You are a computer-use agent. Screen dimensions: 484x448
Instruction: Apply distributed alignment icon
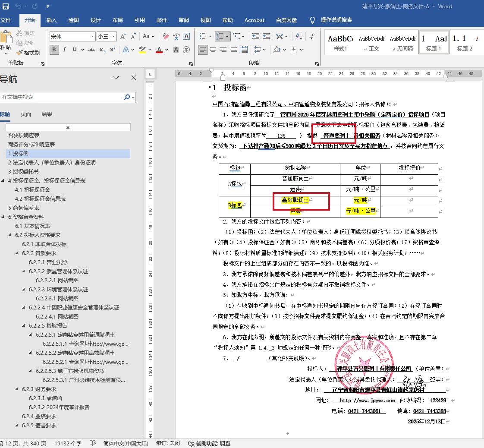tap(244, 50)
